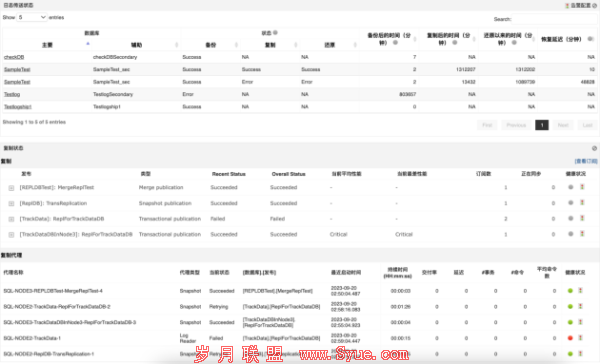
Task: Click alarm icon for SQL-NODE2-TrackData-RepIForTrackDataDB-2 agent
Action: [580, 307]
